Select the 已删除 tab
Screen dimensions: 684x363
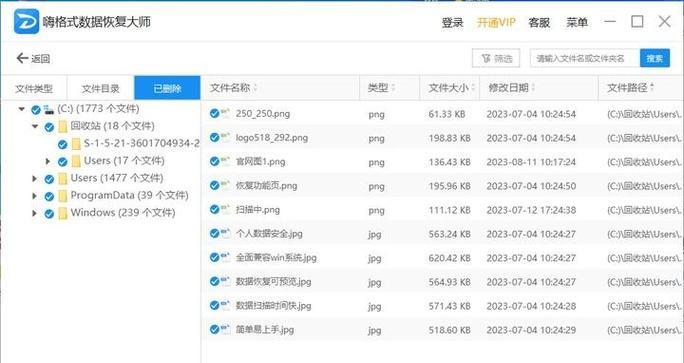[x=167, y=88]
